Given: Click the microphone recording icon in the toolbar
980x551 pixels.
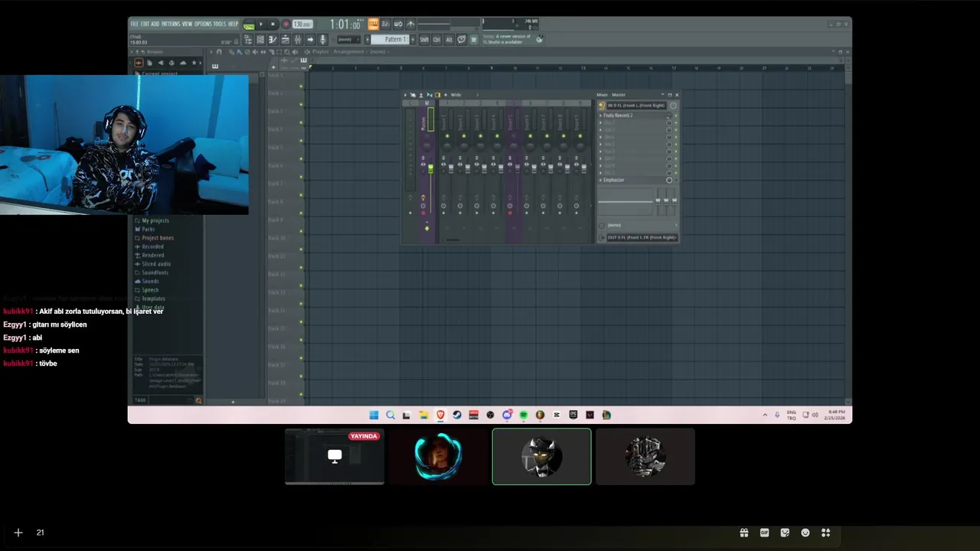Looking at the screenshot, I should (323, 39).
